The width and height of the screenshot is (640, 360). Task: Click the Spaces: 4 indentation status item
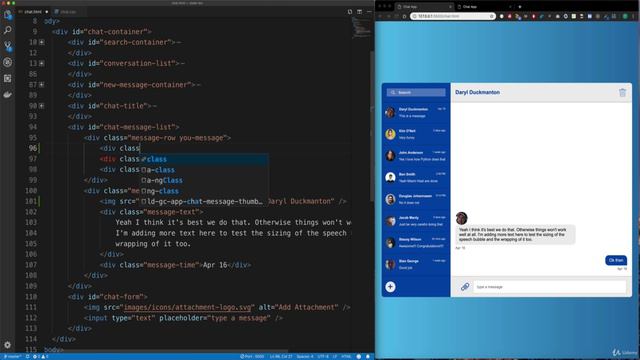point(305,356)
